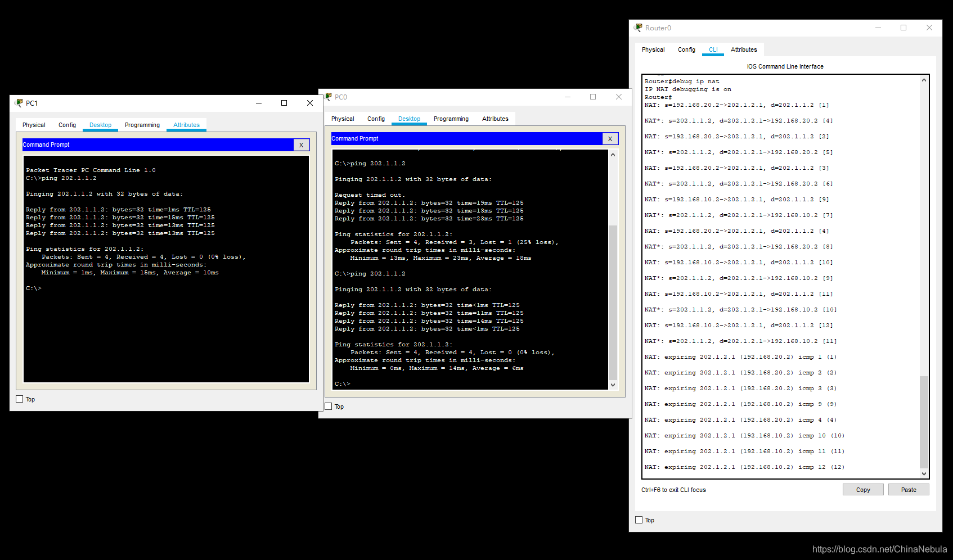953x560 pixels.
Task: Maximize the PC1 window
Action: [284, 103]
